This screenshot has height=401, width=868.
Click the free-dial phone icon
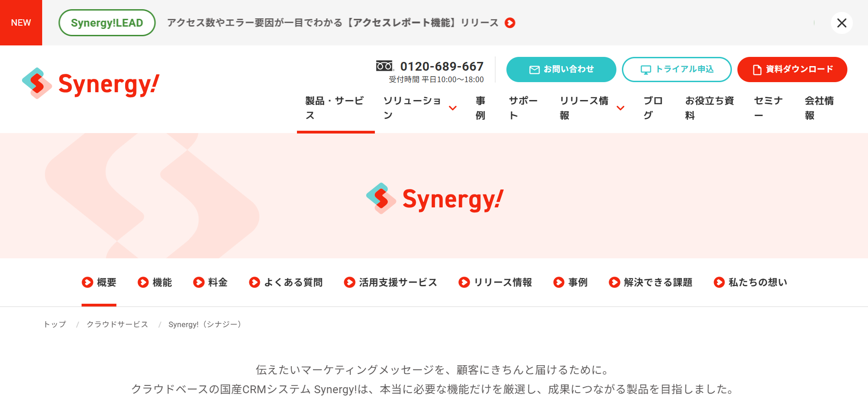pyautogui.click(x=384, y=66)
